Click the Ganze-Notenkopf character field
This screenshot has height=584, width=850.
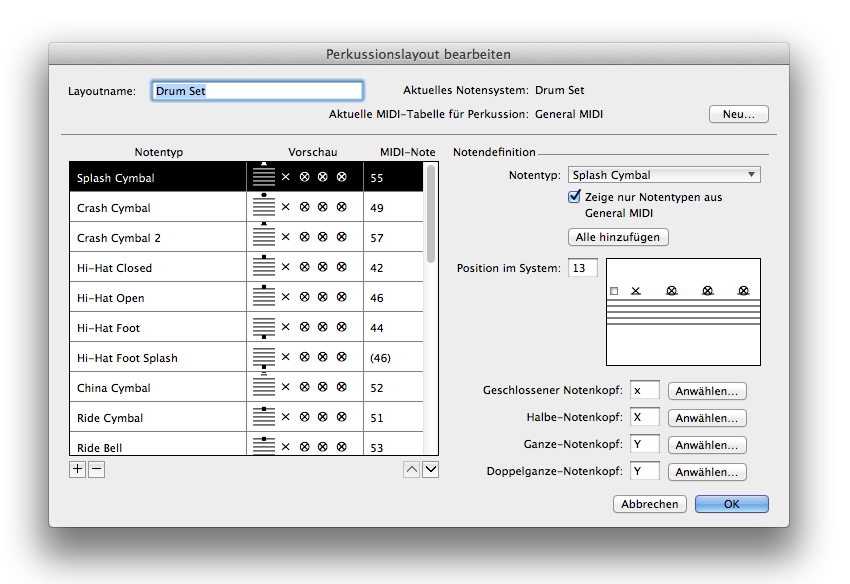[x=645, y=444]
